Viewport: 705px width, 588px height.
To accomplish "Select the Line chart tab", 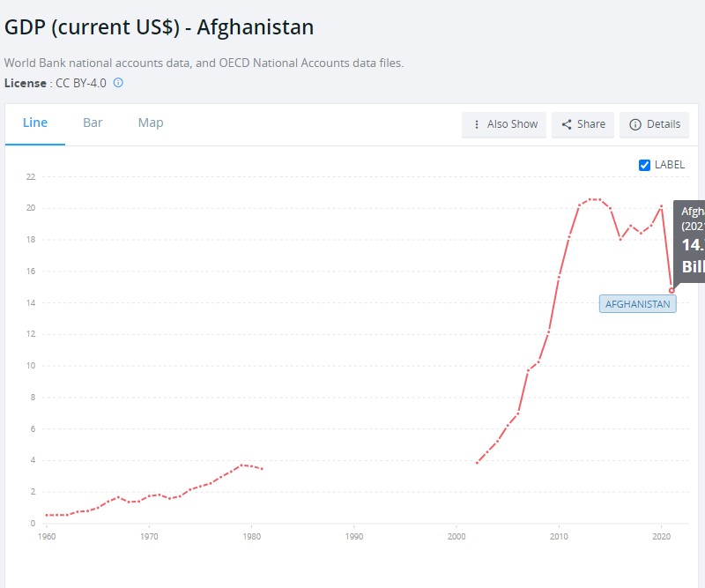I will pos(35,123).
